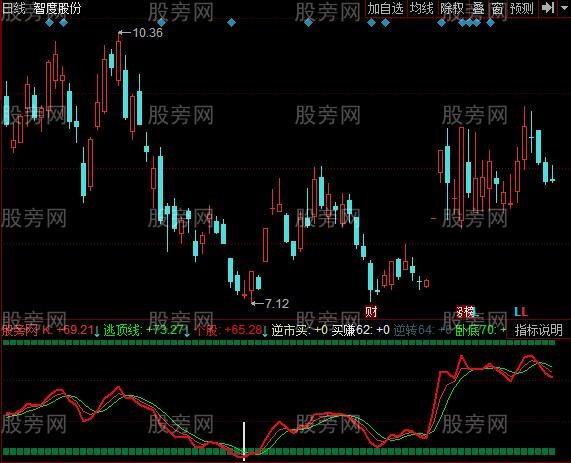
Task: Select the 智度股份 stock name title
Action: [57, 8]
